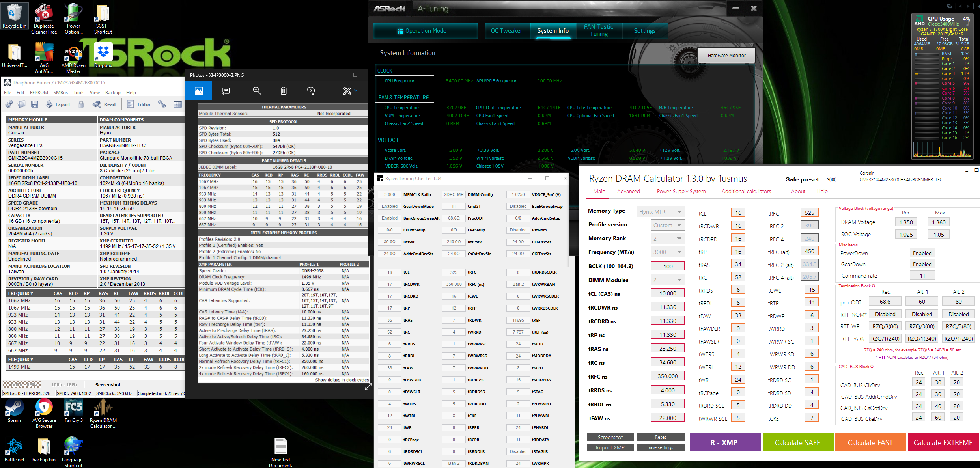Click Reset button in DRAM Calculator
This screenshot has height=468, width=980.
click(x=661, y=437)
